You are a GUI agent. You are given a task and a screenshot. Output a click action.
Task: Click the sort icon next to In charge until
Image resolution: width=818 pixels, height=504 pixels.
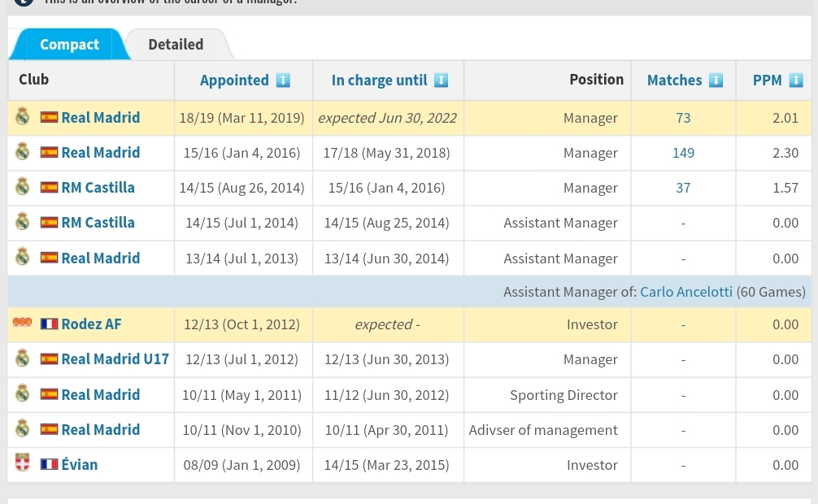tap(441, 80)
